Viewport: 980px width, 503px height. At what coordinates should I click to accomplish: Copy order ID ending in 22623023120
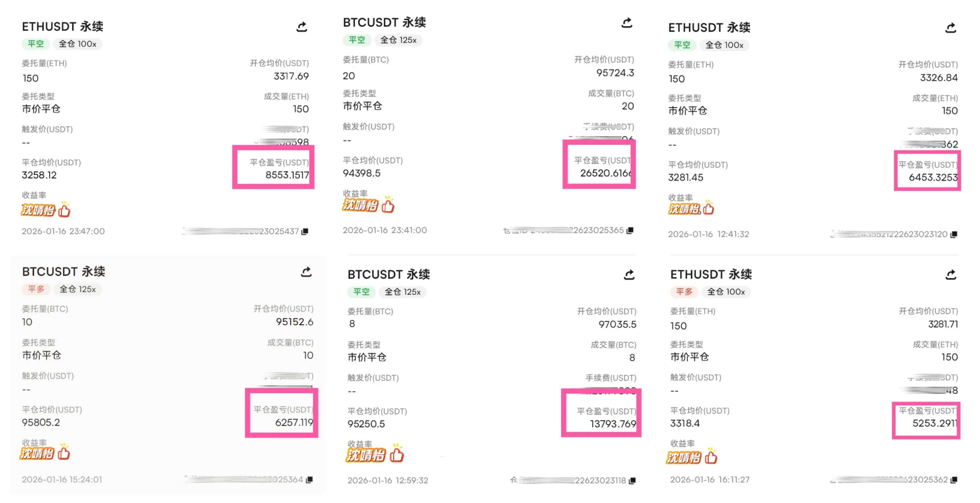tap(953, 235)
